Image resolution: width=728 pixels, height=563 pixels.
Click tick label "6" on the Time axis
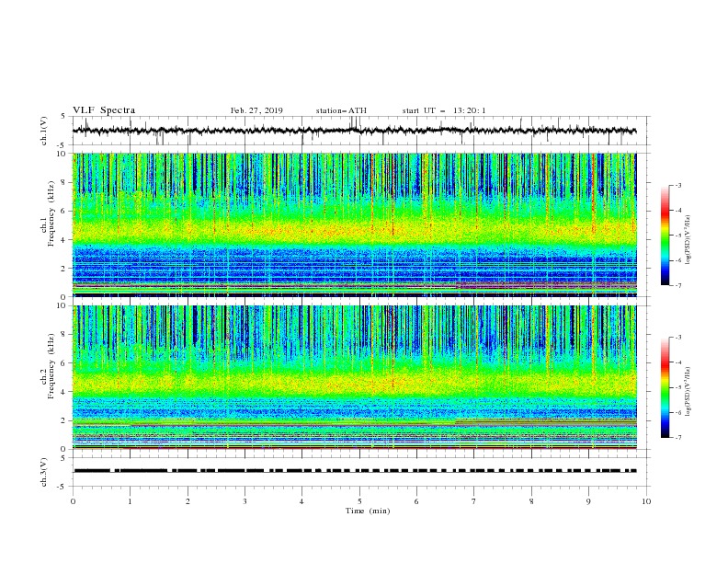[x=416, y=501]
